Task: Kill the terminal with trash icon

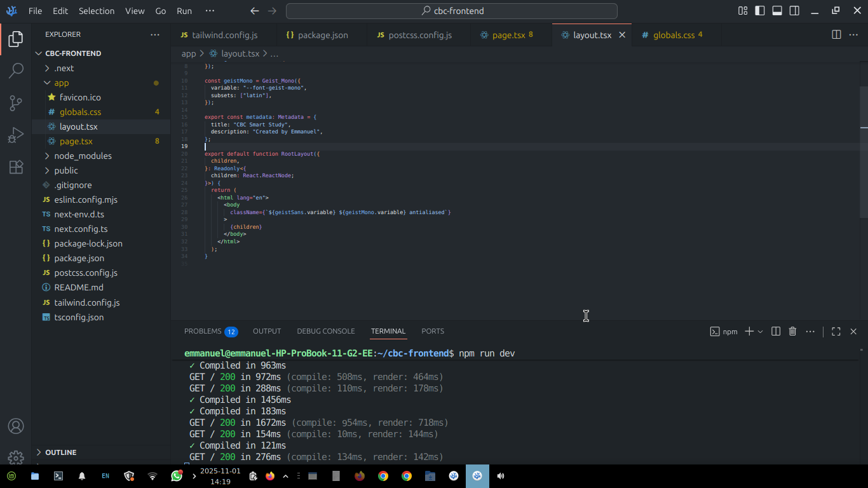Action: (x=792, y=331)
